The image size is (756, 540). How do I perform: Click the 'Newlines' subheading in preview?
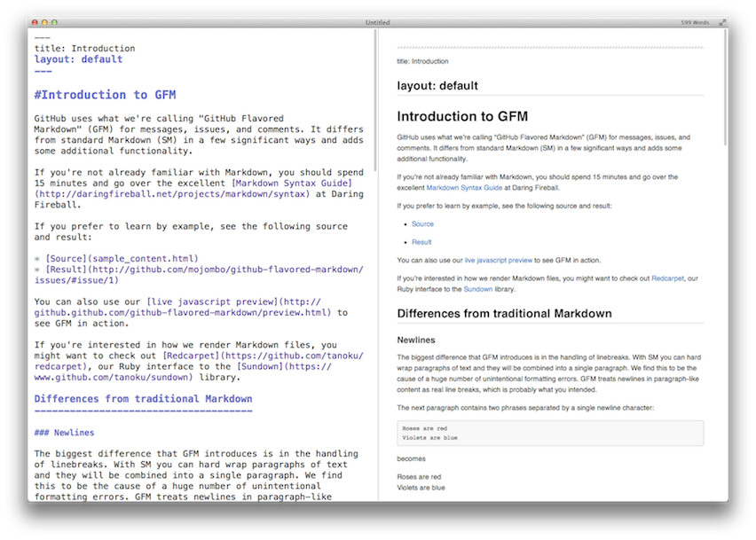416,340
